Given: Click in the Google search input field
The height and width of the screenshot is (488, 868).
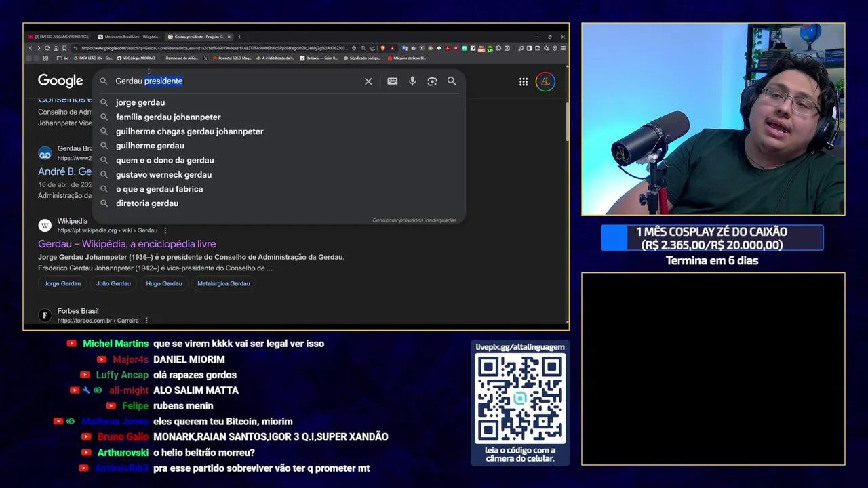Looking at the screenshot, I should coord(237,81).
